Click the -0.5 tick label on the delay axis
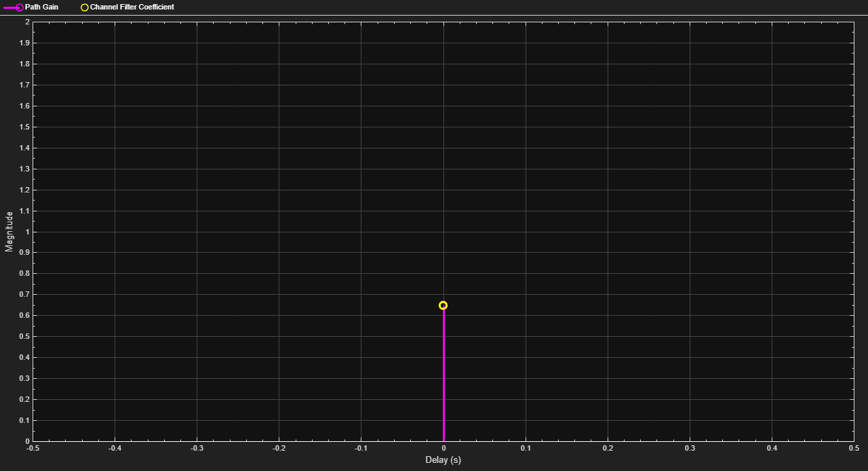Screen dimensions: 868x471 33,448
